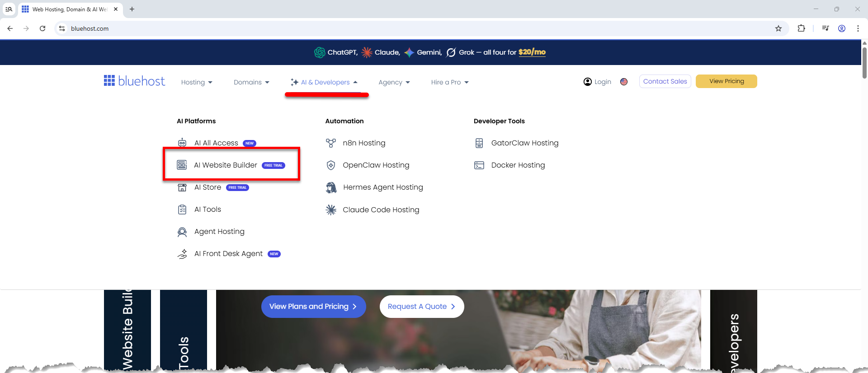This screenshot has height=373, width=868.
Task: Open the browser Extensions puzzle icon
Action: click(801, 28)
